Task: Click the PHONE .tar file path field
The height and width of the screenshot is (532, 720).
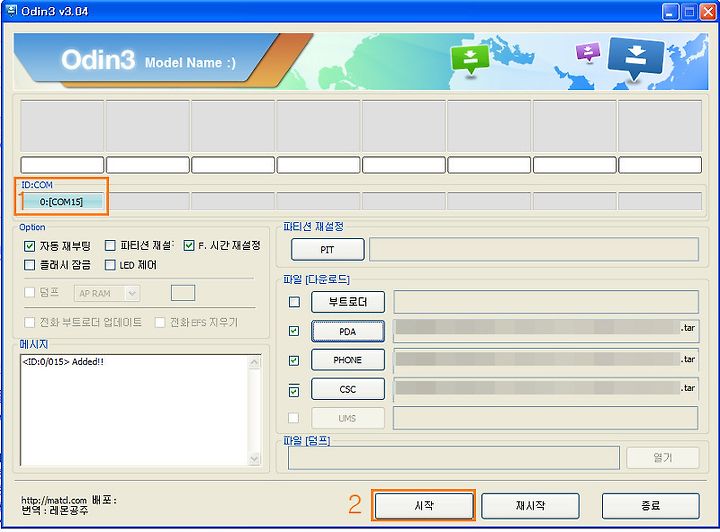Action: [546, 360]
